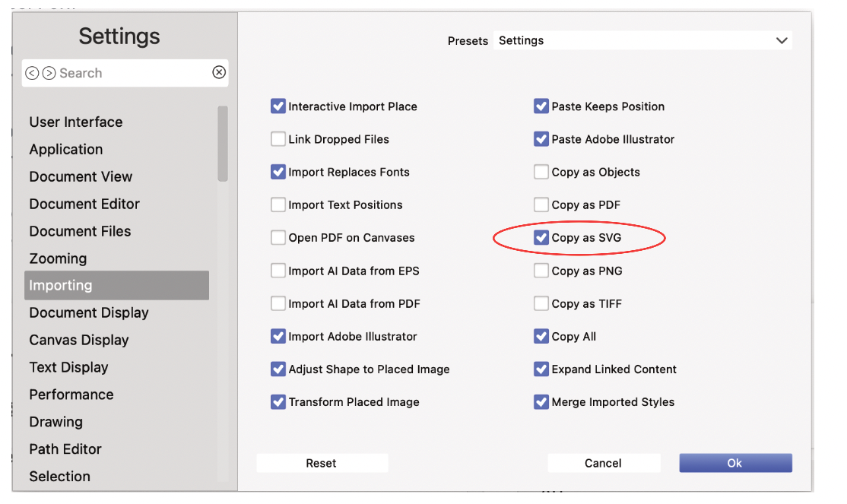The image size is (847, 504).
Task: Click the search forward arrow icon
Action: click(x=49, y=73)
